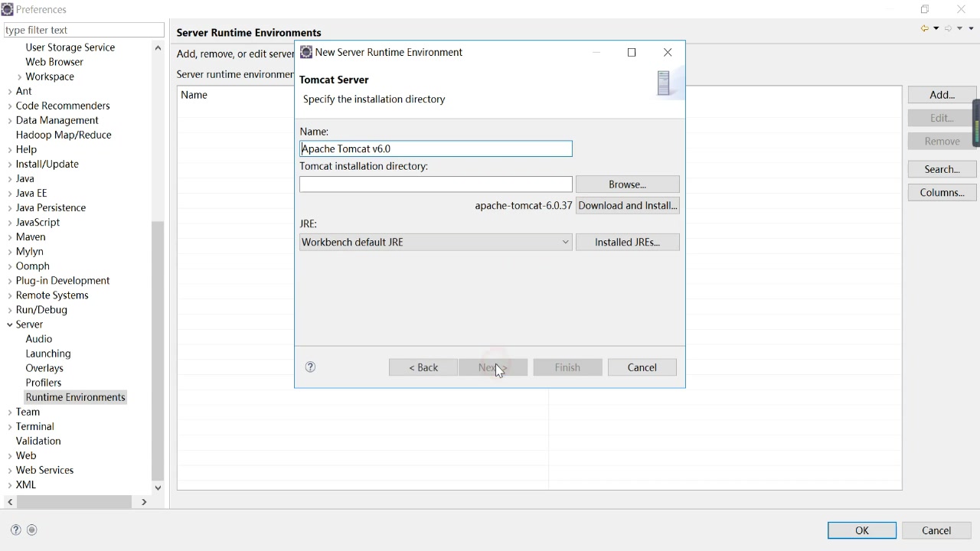The height and width of the screenshot is (551, 980).
Task: Navigate forward with Preferences toolbar arrow
Action: [949, 28]
